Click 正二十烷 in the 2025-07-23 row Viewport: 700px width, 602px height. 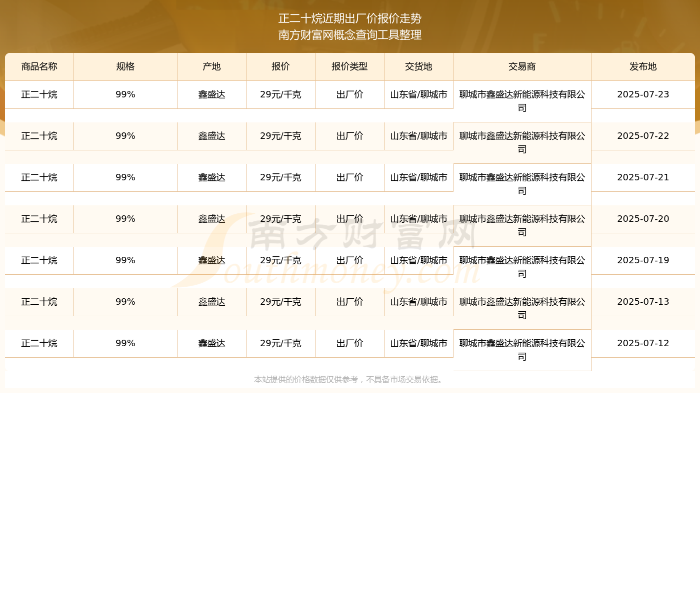coord(39,94)
